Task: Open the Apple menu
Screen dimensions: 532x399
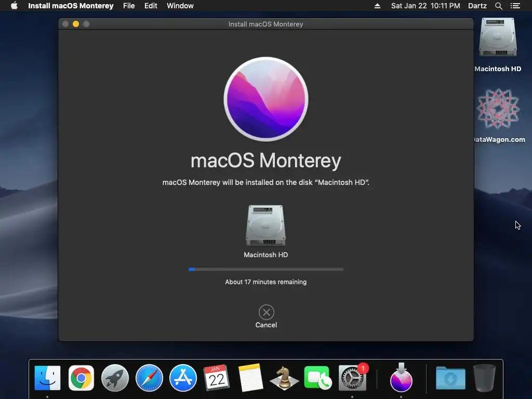Action: point(14,6)
